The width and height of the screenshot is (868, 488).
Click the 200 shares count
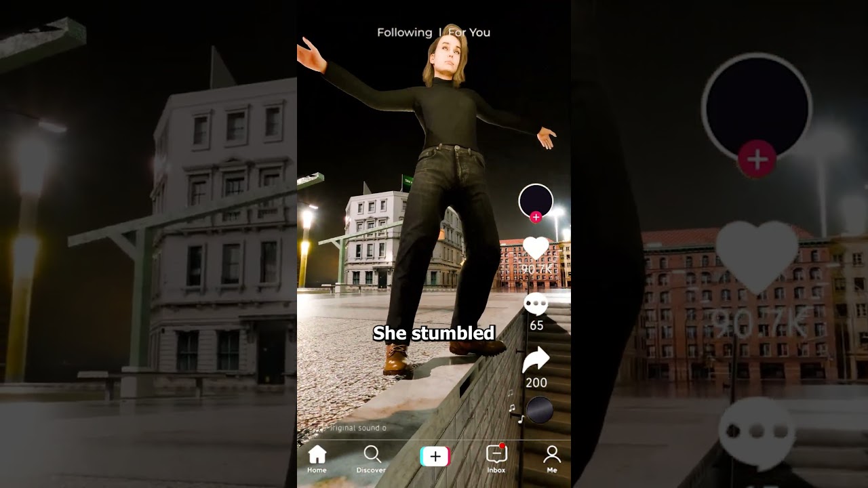click(536, 382)
